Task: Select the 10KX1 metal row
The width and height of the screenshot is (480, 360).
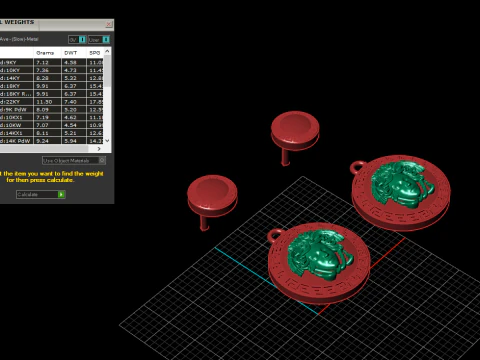Action: (x=52, y=117)
